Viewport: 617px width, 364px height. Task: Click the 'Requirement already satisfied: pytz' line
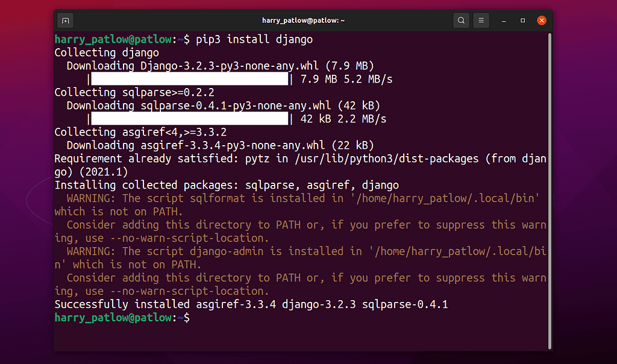click(x=300, y=165)
